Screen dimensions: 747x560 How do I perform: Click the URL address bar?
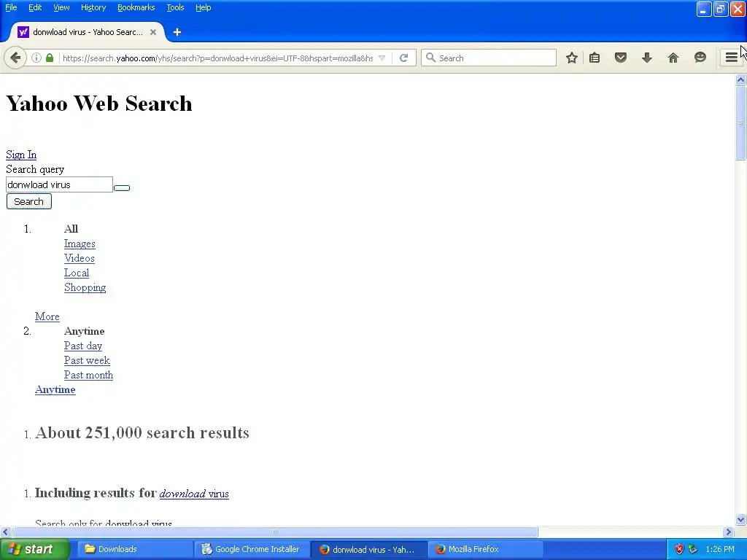[217, 58]
